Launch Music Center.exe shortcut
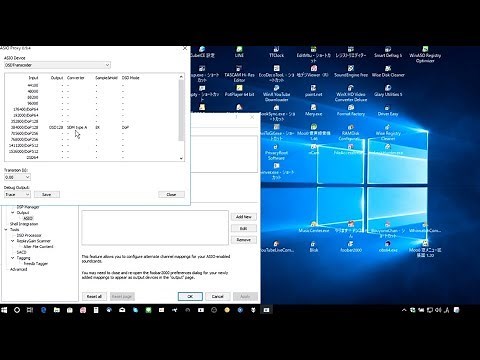 tap(313, 227)
